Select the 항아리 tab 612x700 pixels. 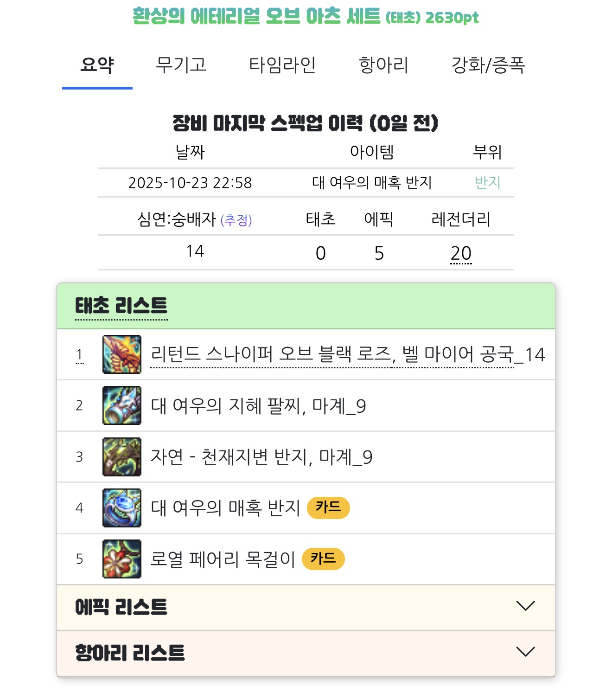click(384, 65)
